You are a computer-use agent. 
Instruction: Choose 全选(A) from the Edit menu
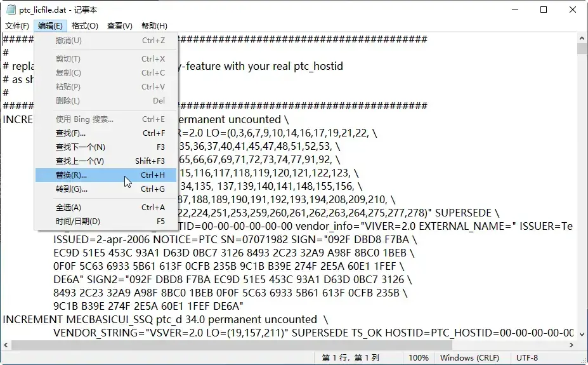point(106,208)
